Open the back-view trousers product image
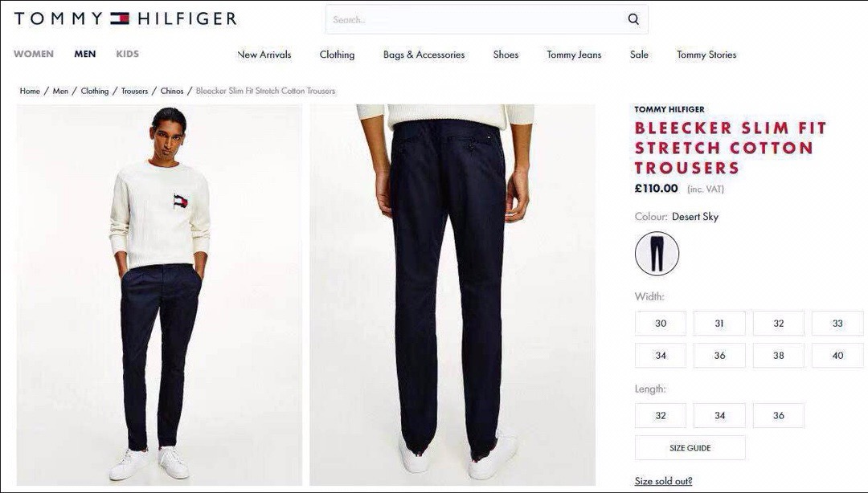The image size is (868, 493). pyautogui.click(x=452, y=295)
